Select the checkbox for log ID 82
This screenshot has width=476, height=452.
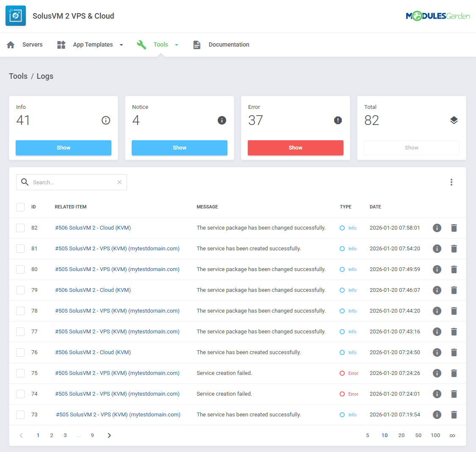tap(20, 228)
